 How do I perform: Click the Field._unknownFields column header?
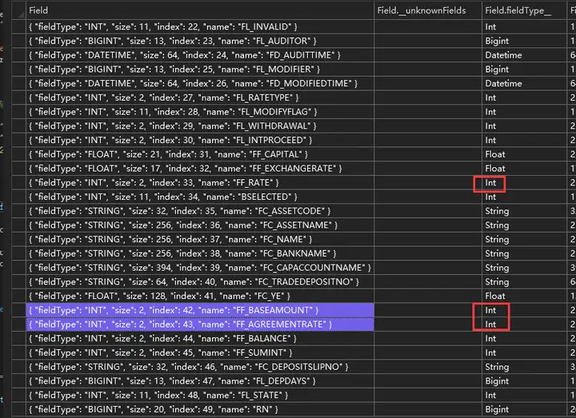(x=428, y=11)
